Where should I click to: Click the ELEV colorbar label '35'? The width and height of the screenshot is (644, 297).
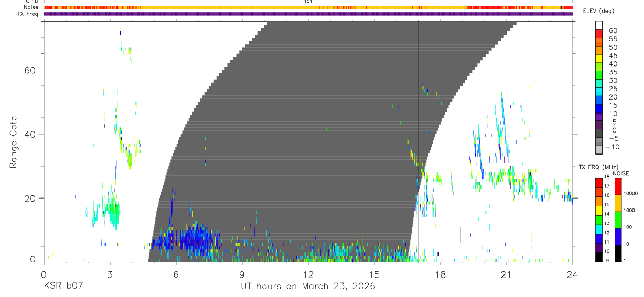[612, 72]
